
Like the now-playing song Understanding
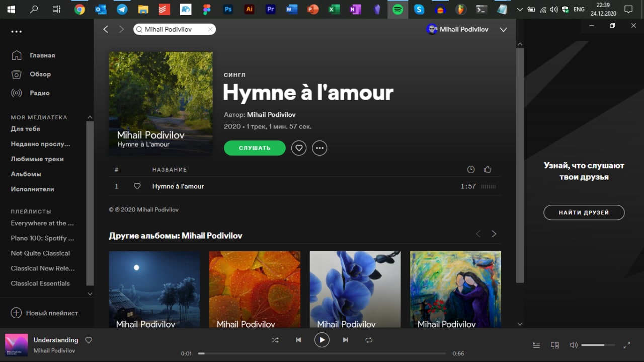(x=89, y=340)
